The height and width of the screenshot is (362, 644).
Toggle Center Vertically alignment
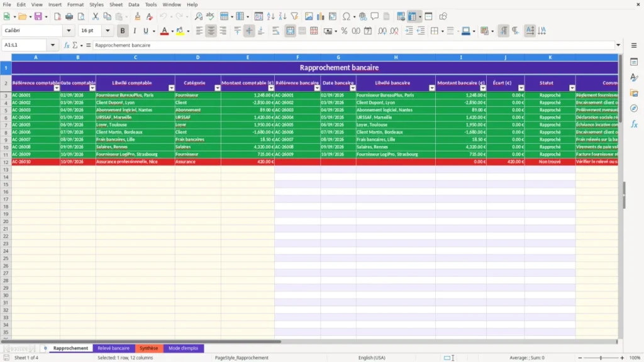point(249,31)
